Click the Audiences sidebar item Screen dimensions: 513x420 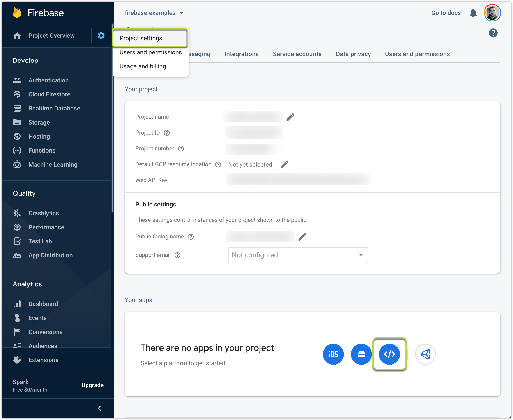(x=43, y=345)
